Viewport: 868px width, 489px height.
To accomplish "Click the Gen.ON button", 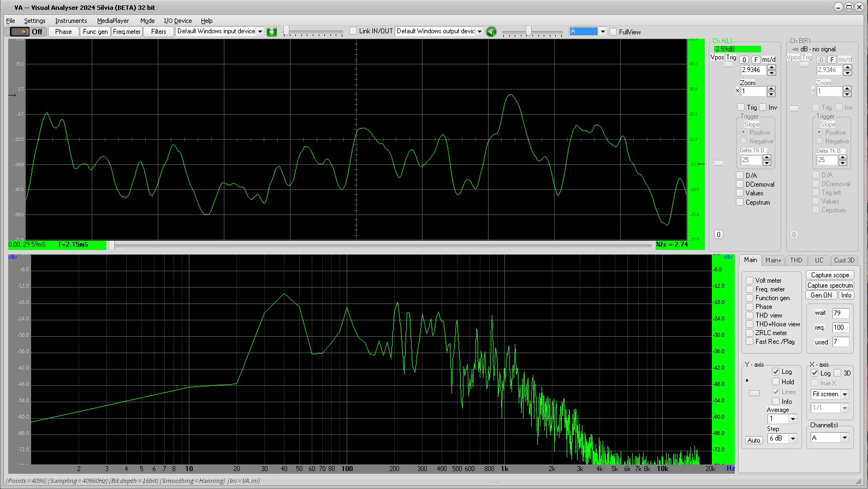I will (821, 295).
